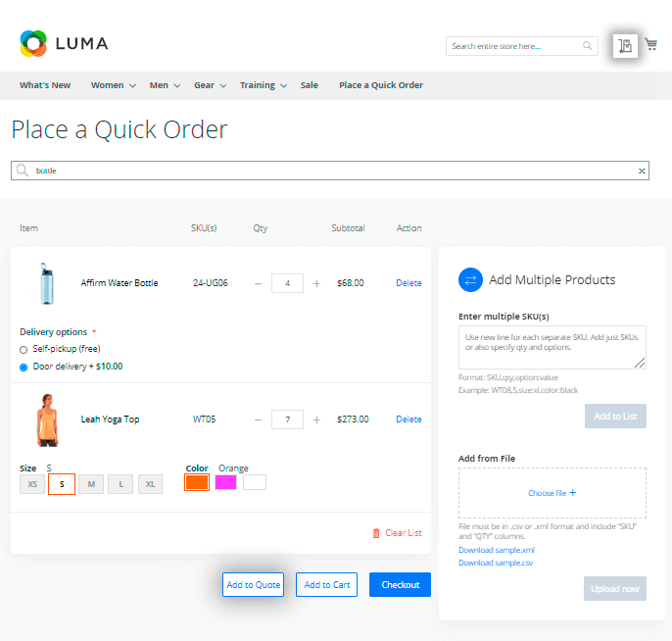This screenshot has width=672, height=641.
Task: Delete Leah Yoga Top from list
Action: 408,419
